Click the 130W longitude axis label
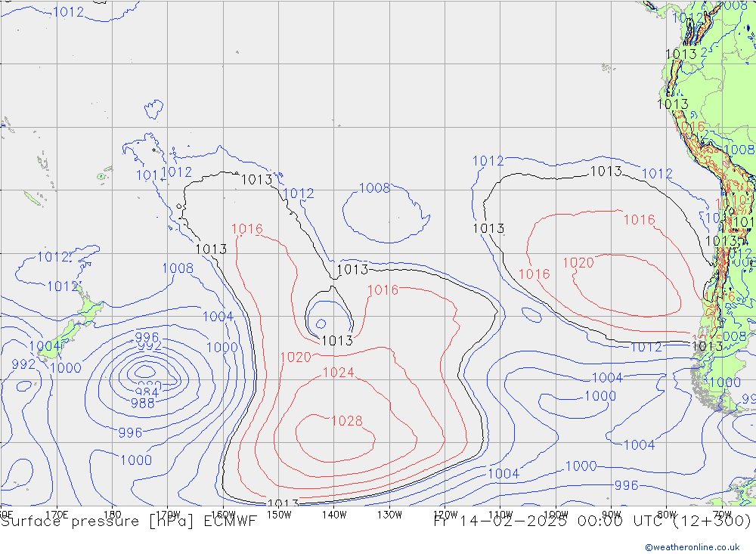 pos(389,514)
